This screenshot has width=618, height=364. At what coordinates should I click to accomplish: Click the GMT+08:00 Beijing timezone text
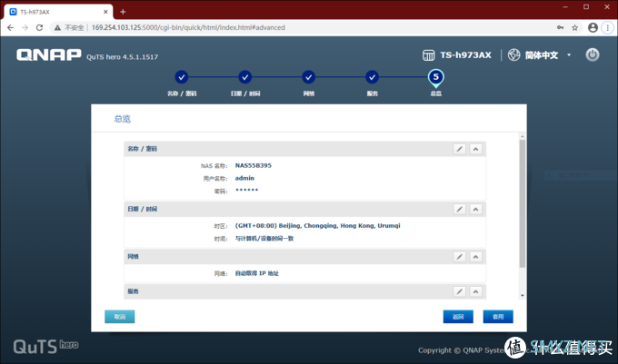tap(318, 226)
